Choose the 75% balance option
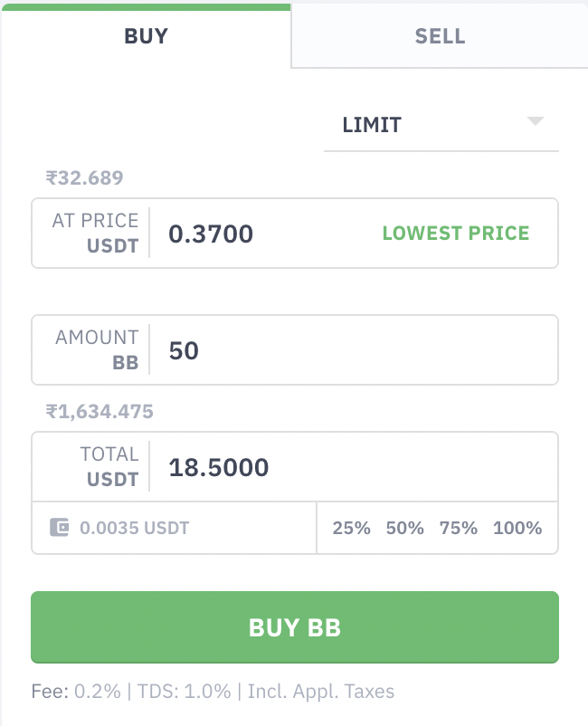Viewport: 588px width, 726px height. pyautogui.click(x=459, y=528)
